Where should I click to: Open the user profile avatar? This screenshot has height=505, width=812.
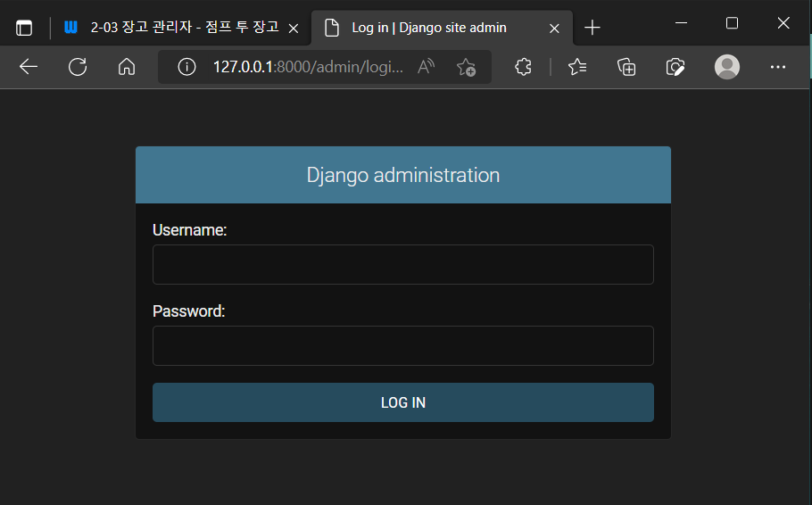tap(727, 67)
